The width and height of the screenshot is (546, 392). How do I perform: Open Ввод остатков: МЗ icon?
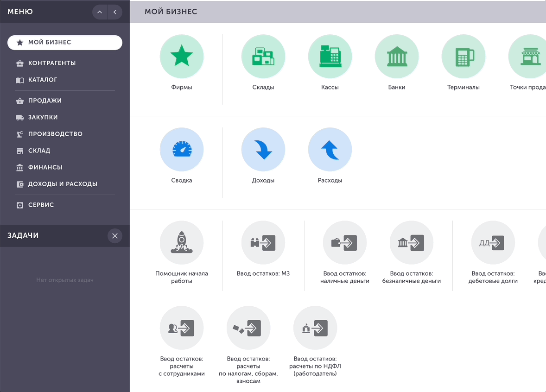[263, 243]
